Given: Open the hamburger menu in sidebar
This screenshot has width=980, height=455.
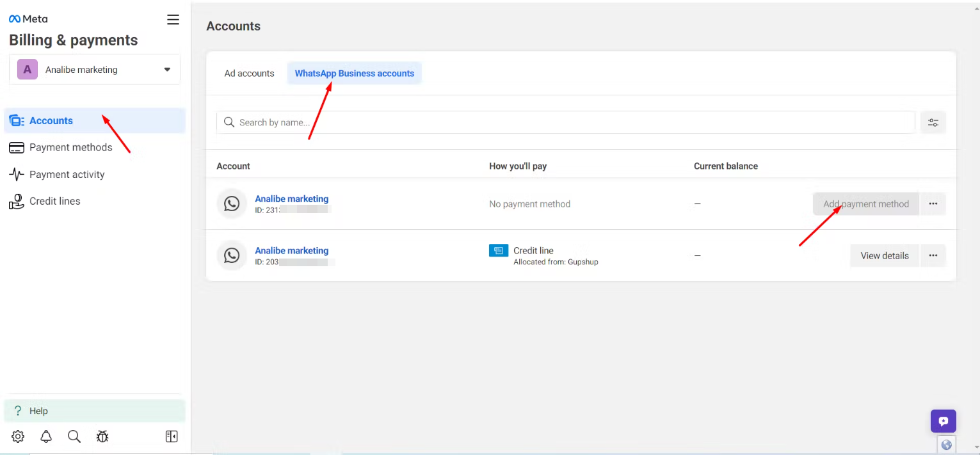Looking at the screenshot, I should click(x=173, y=20).
